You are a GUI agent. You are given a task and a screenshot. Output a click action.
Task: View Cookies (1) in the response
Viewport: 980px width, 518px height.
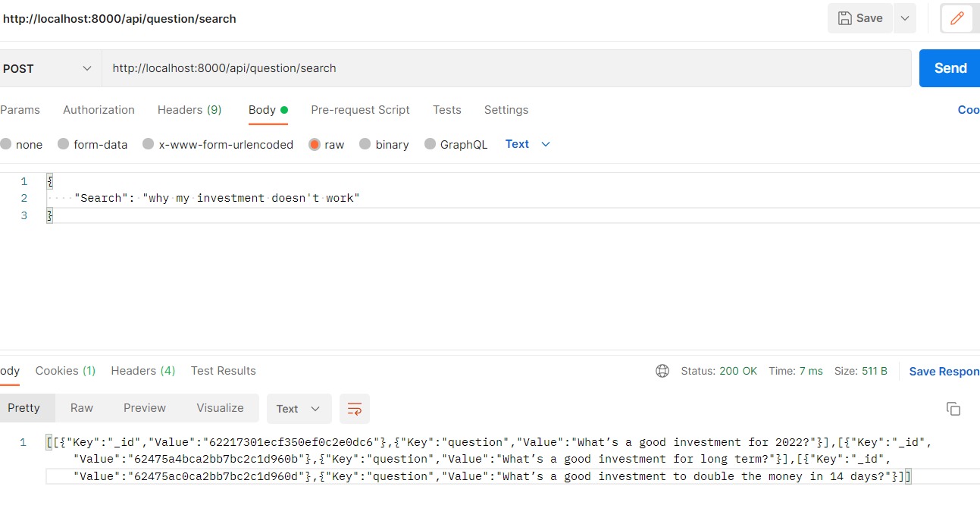point(64,371)
